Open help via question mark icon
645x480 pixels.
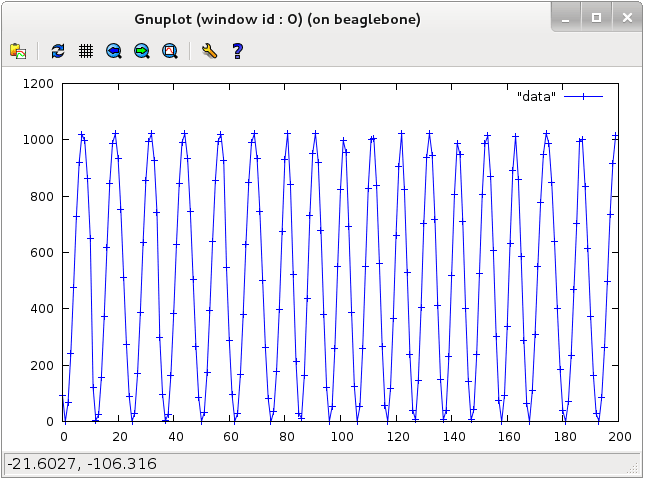pyautogui.click(x=237, y=51)
